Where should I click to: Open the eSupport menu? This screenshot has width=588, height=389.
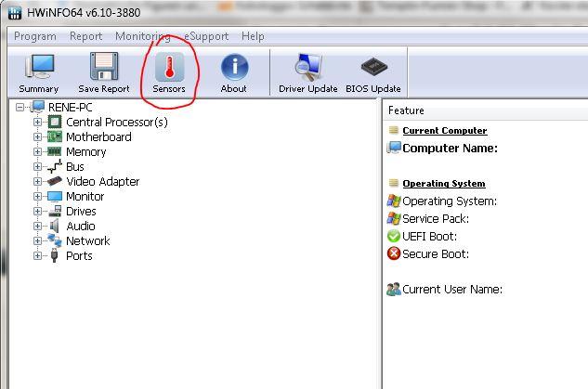click(206, 36)
